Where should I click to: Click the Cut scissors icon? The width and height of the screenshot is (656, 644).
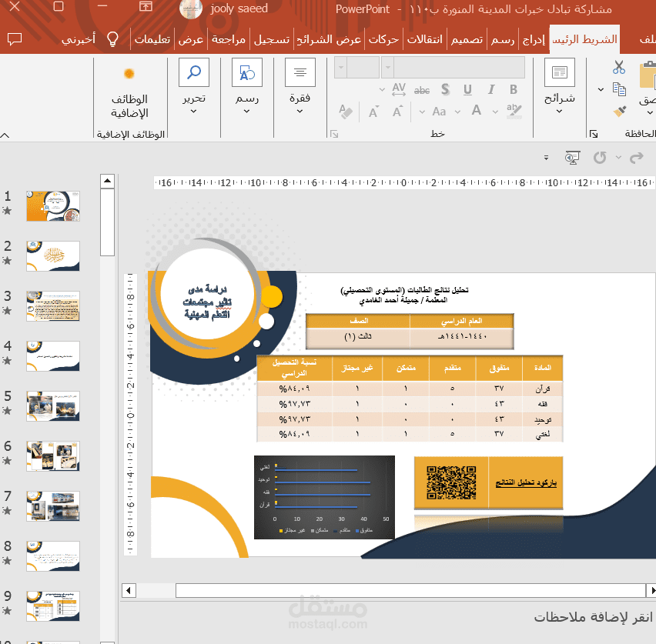click(619, 68)
